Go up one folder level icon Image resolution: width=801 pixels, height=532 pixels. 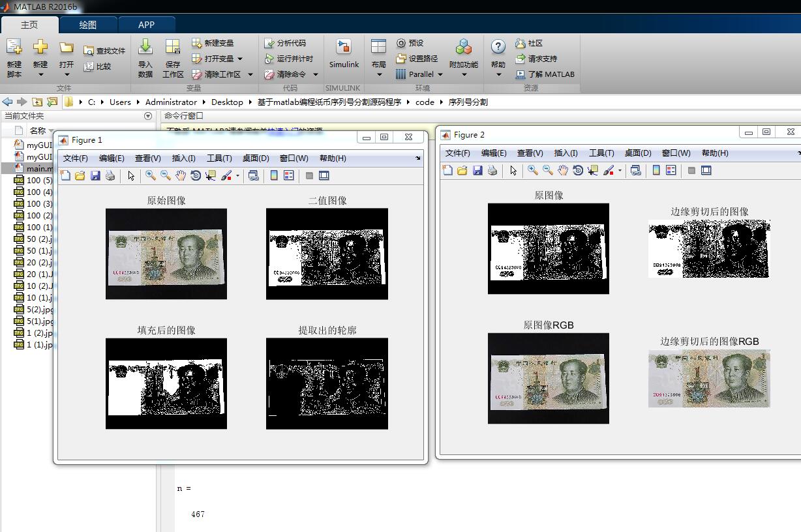37,102
